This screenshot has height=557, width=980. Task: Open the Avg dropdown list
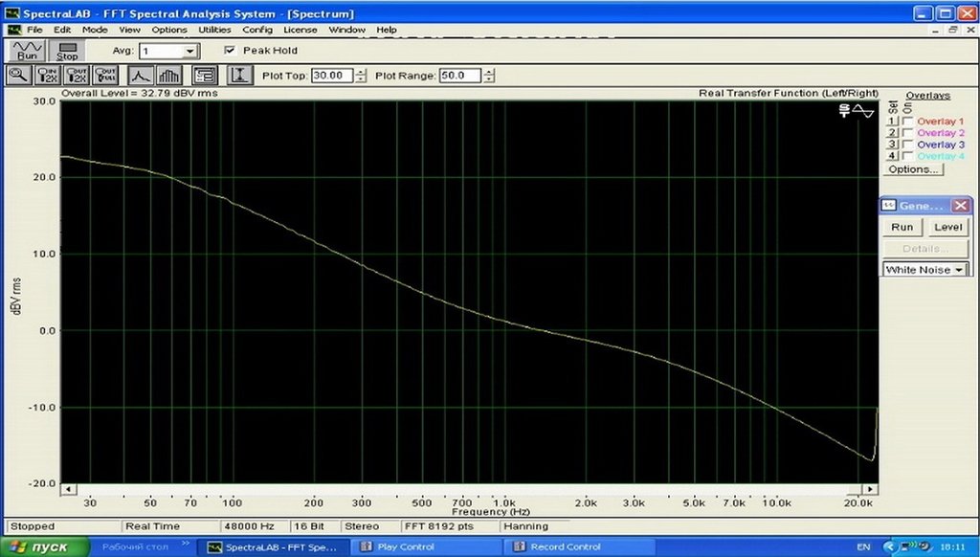[190, 52]
